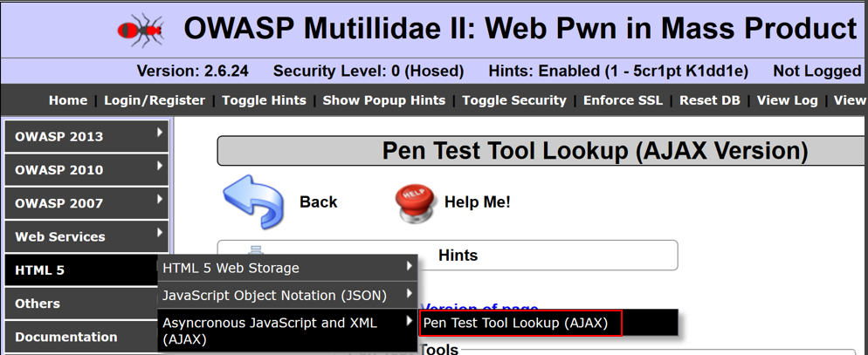This screenshot has height=355, width=868.
Task: Click Toggle Security link
Action: 514,100
